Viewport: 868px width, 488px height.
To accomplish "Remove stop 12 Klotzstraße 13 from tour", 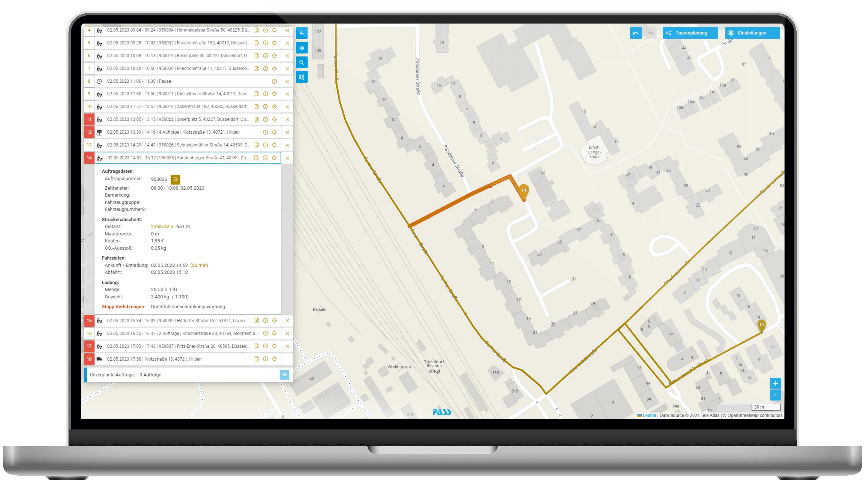I will click(287, 132).
